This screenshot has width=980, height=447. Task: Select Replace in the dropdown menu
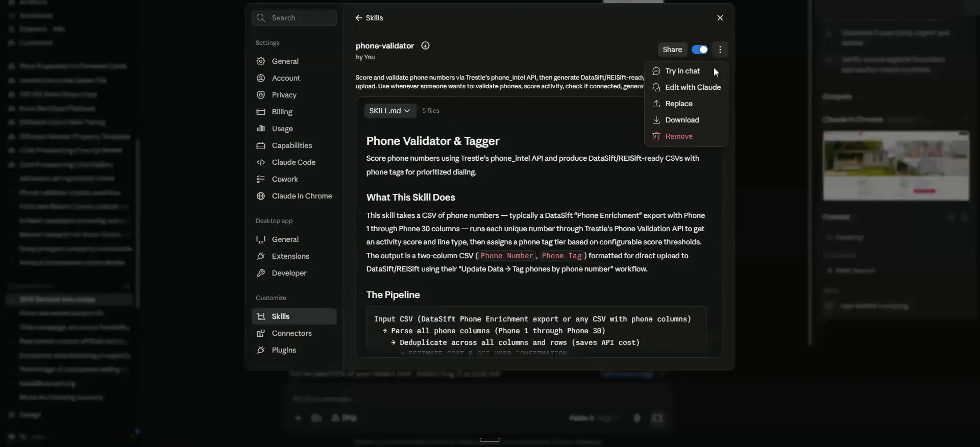686,104
